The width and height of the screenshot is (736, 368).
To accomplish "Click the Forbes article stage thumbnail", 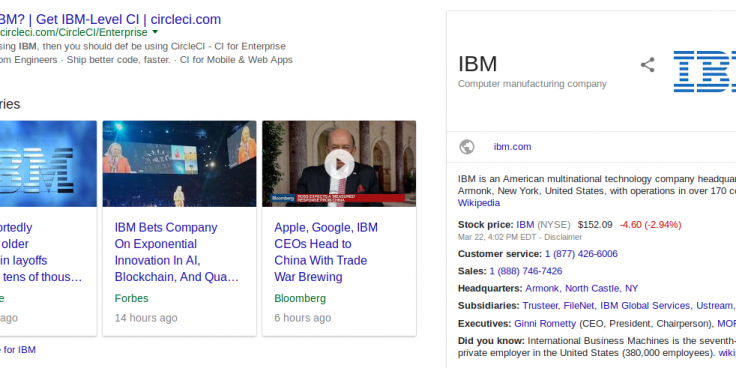I will 179,164.
